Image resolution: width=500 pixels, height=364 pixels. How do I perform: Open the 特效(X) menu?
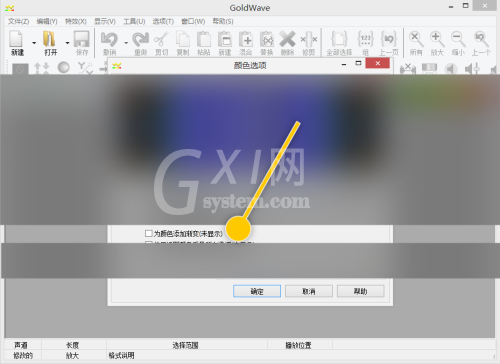point(76,21)
